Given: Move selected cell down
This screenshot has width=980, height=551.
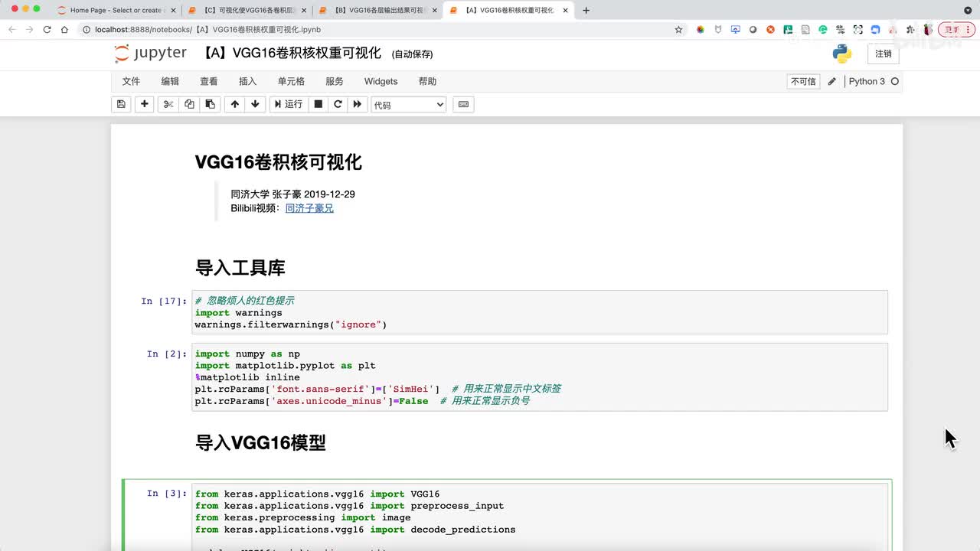Looking at the screenshot, I should pyautogui.click(x=255, y=104).
